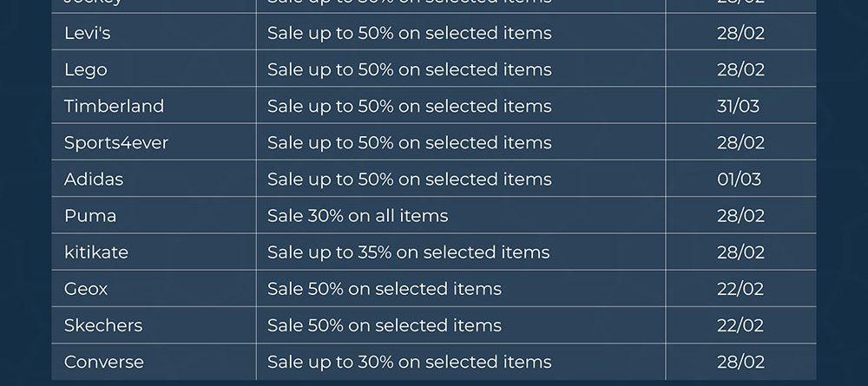Click the Timberland brand name

114,107
